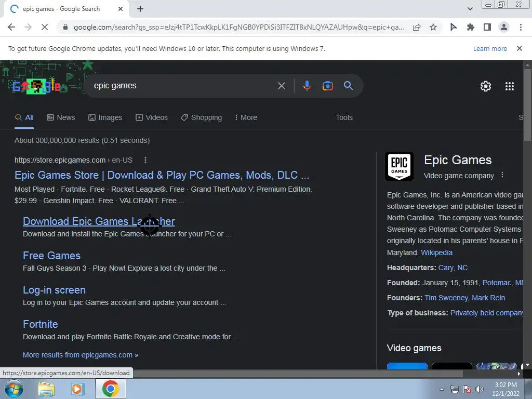Expand the tab search chevron
The image size is (532, 399).
[470, 9]
